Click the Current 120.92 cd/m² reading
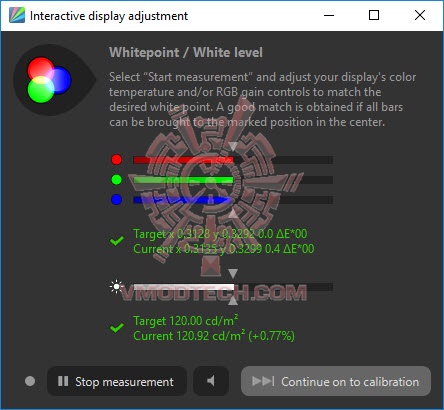This screenshot has height=410, width=444. pyautogui.click(x=214, y=336)
